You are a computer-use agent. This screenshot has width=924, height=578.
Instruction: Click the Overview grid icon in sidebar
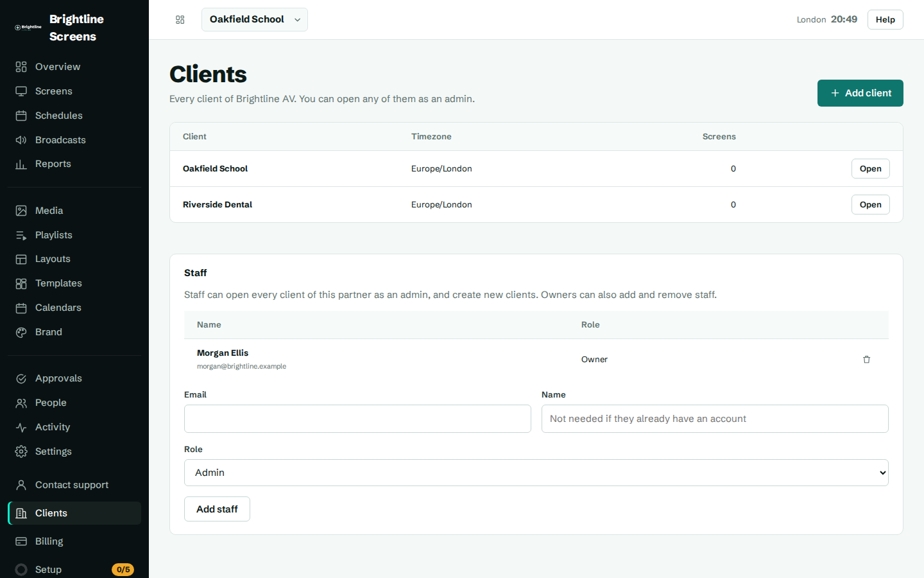click(x=21, y=67)
